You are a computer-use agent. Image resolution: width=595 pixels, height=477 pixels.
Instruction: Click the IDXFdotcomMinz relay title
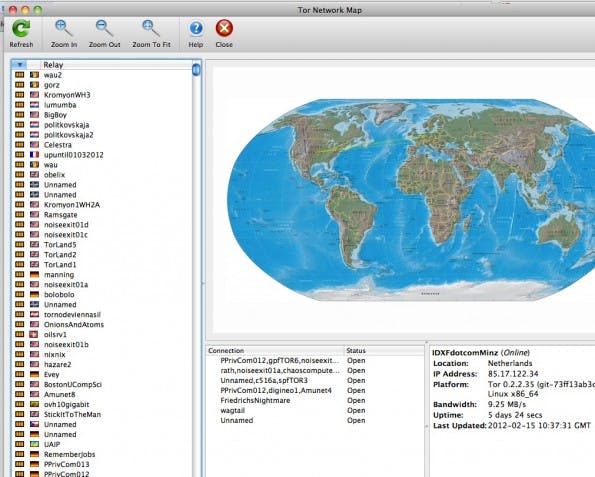465,353
